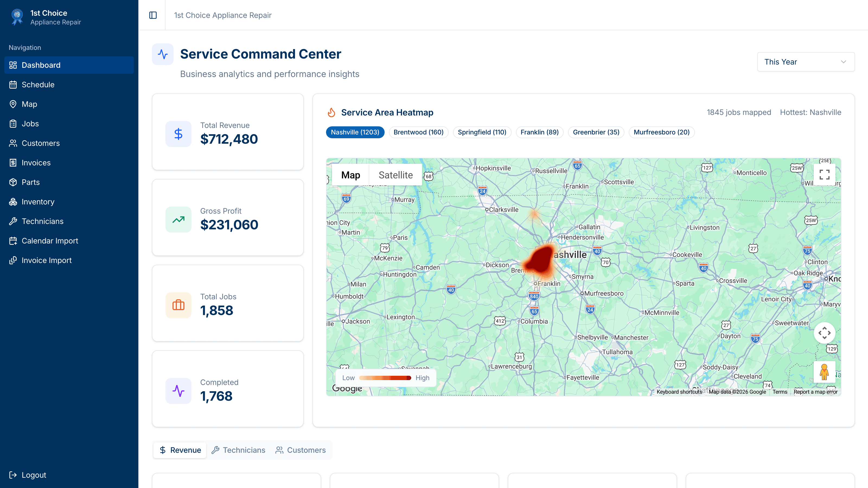This screenshot has height=488, width=868.
Task: Select the Brentwood (160) filter chip
Action: click(x=419, y=132)
